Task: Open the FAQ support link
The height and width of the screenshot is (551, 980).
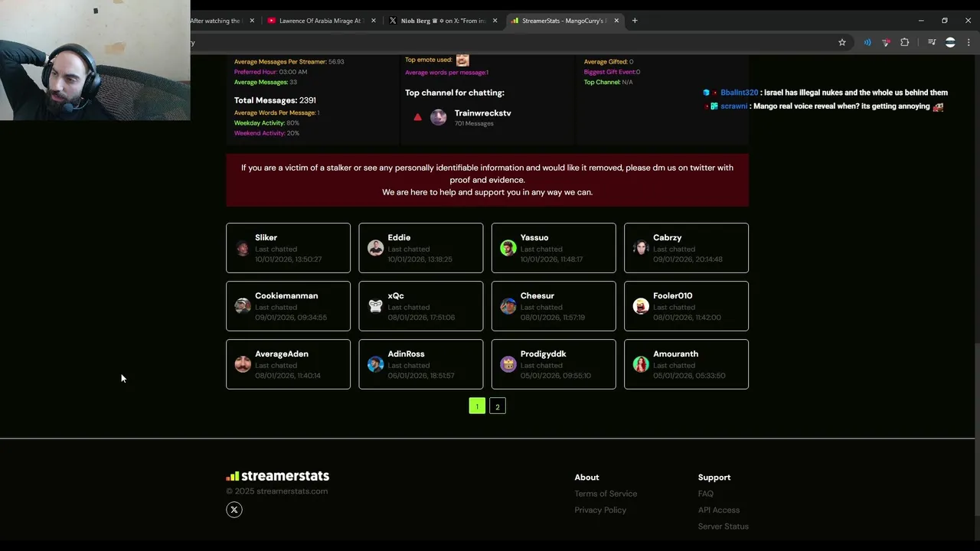Action: click(x=706, y=494)
